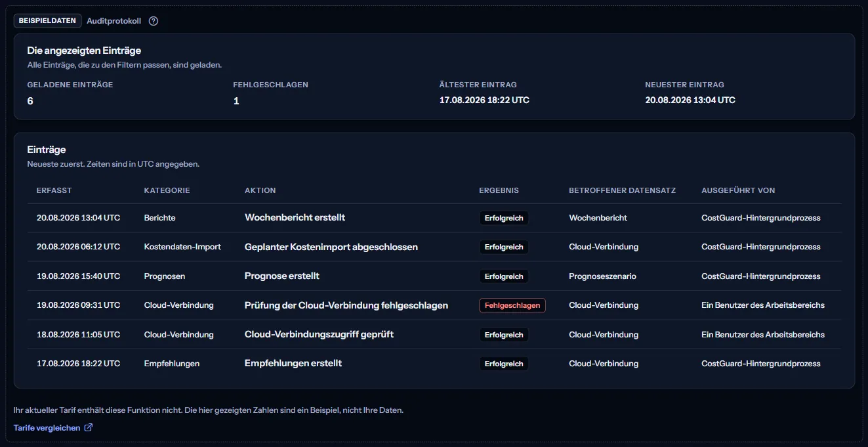Open the help icon beside Auditprotokoll
The image size is (868, 447).
click(x=154, y=21)
